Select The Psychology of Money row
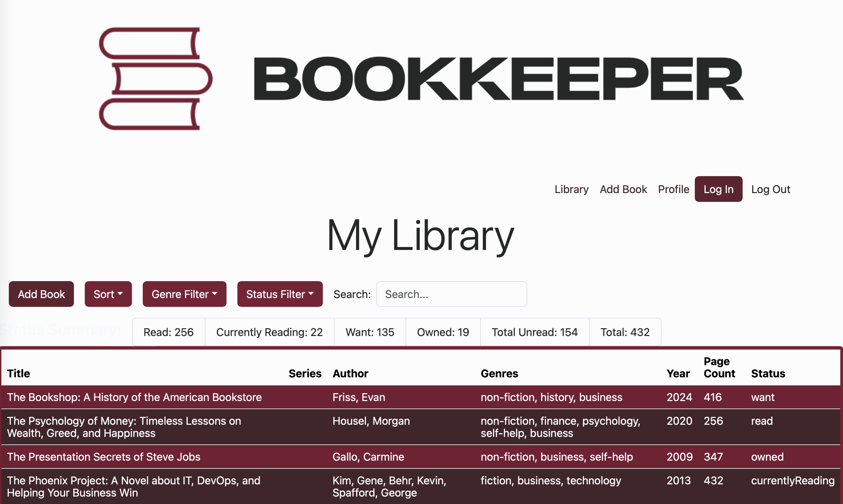The width and height of the screenshot is (843, 504). click(x=124, y=426)
